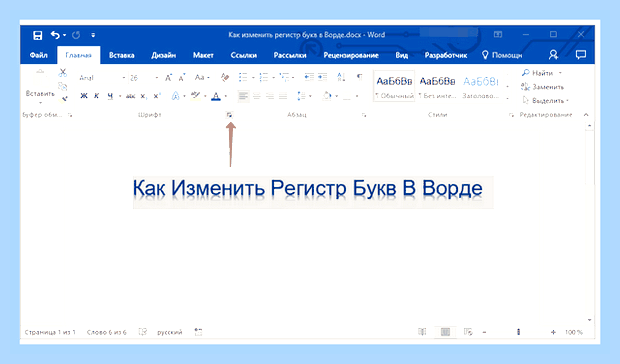Apply shading with paint bucket icon

tap(327, 96)
